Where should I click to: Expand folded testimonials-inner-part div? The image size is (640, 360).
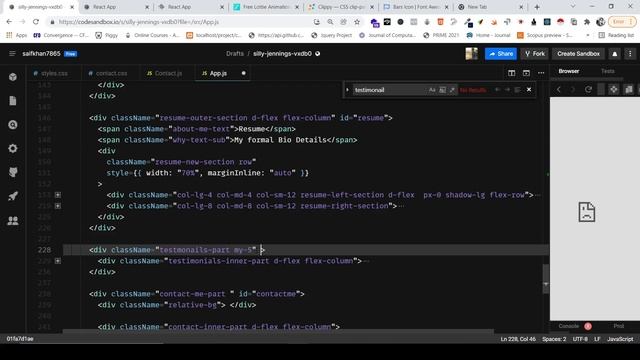58,261
